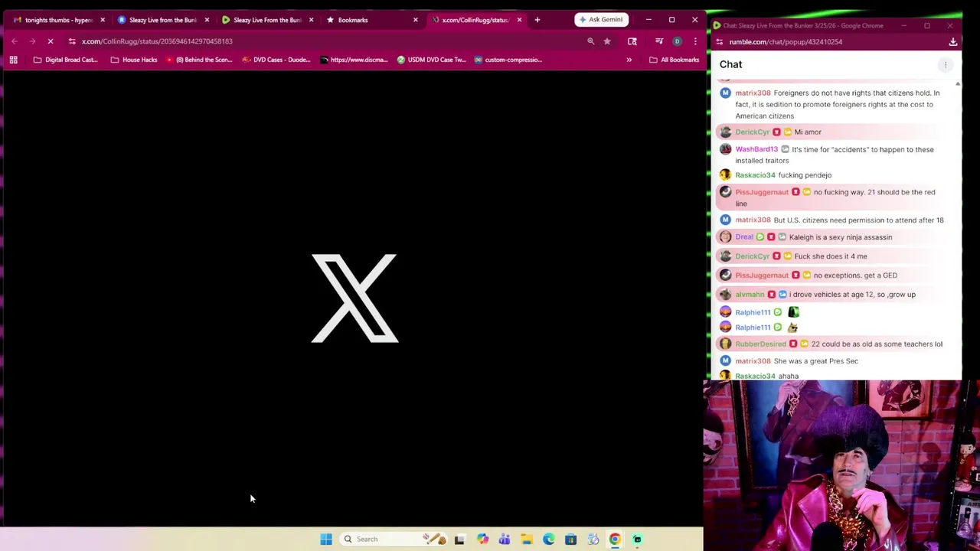Image resolution: width=980 pixels, height=551 pixels.
Task: Click username DerickCyr on Mi amor message
Action: (752, 132)
